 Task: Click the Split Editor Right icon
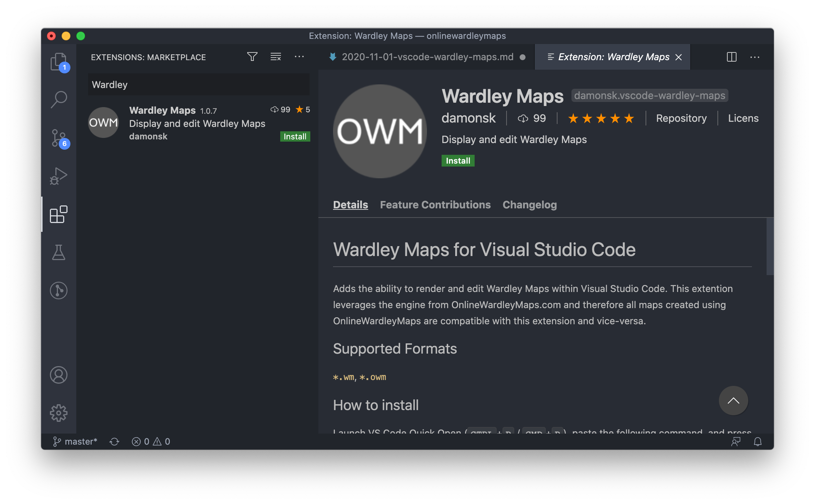pyautogui.click(x=732, y=57)
